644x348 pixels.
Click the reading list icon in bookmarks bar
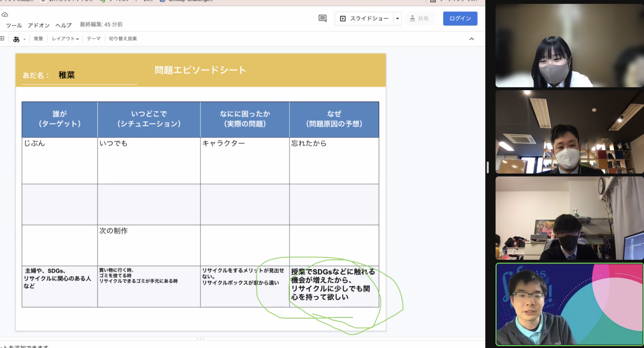(433, 1)
